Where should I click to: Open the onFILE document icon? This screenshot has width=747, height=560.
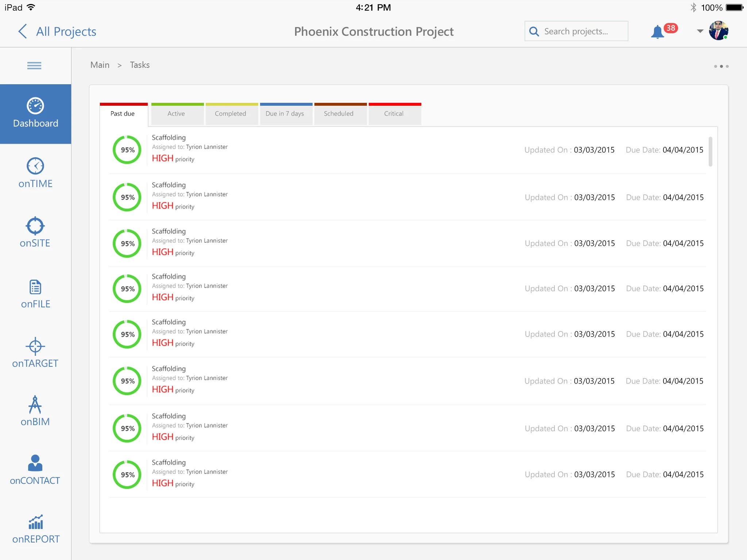pos(35,287)
